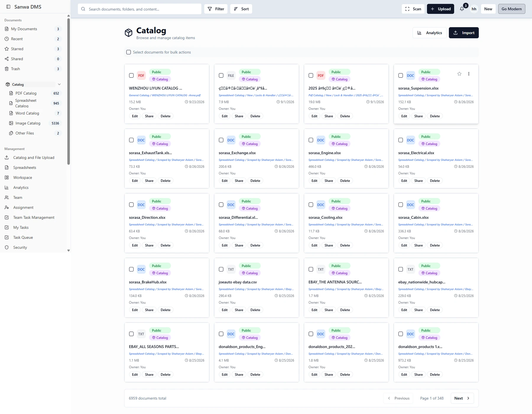Star the sorasa_Suspension.xlsx document
This screenshot has height=414, width=532.
pyautogui.click(x=459, y=74)
